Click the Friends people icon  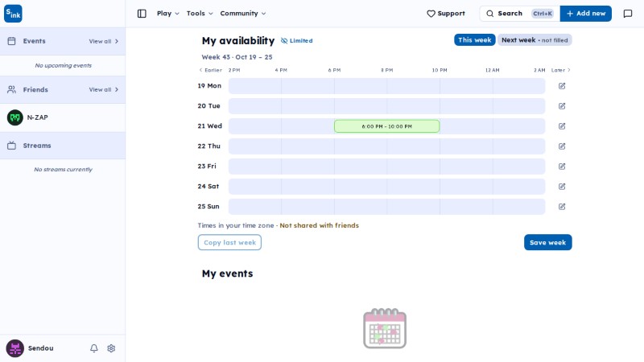[x=11, y=89]
